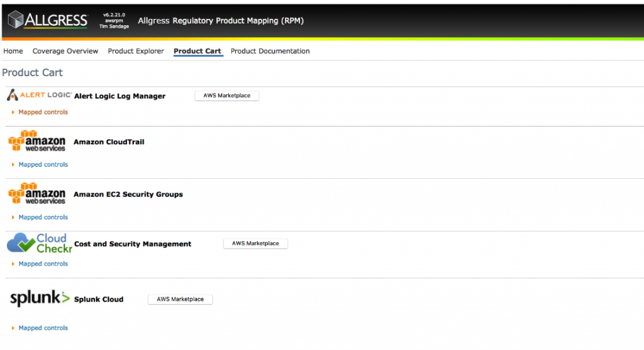Click the Amazon Web Services logo for EC2 Security Groups

[x=36, y=193]
